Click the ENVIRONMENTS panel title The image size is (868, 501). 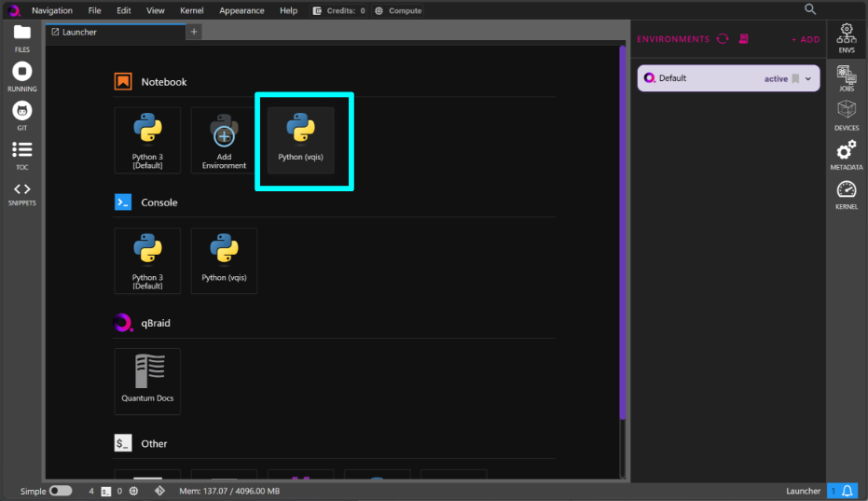[673, 39]
